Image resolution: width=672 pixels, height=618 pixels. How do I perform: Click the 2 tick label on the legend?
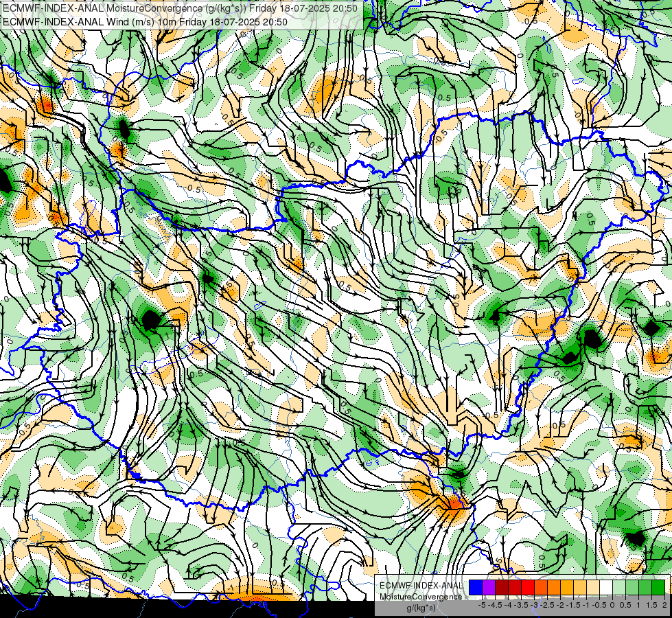coord(664,605)
